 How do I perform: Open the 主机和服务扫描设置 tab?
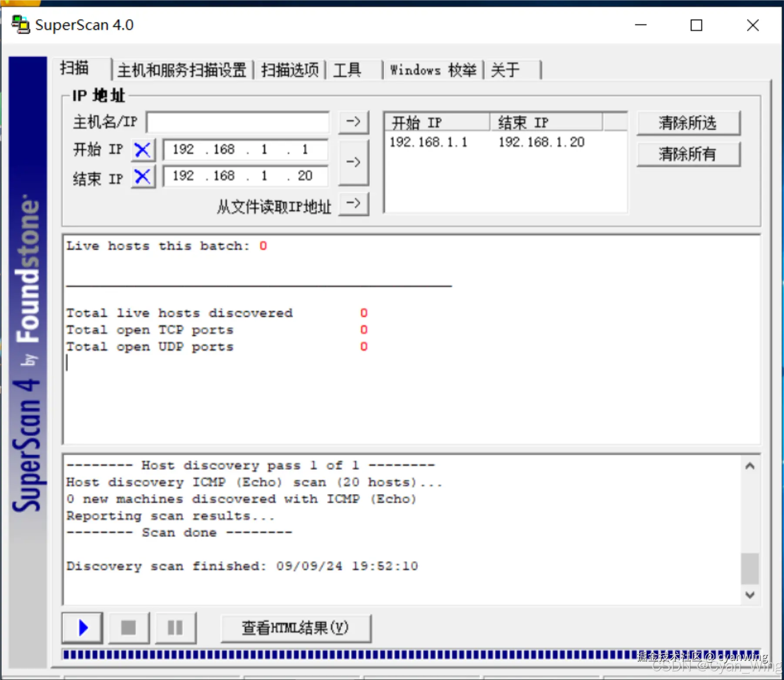click(182, 70)
